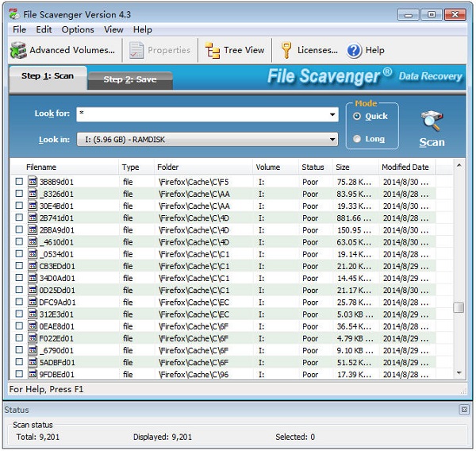The image size is (476, 451).
Task: Click the blue Help question mark icon
Action: (x=354, y=51)
